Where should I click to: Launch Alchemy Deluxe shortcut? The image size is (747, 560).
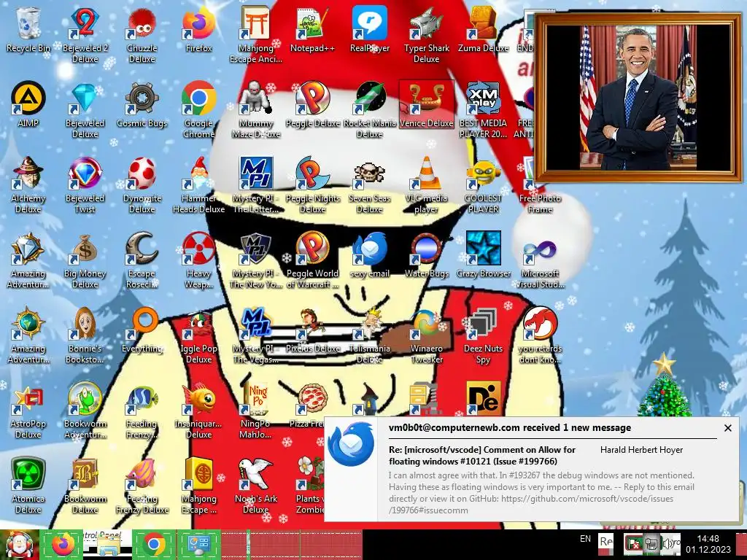click(x=28, y=184)
